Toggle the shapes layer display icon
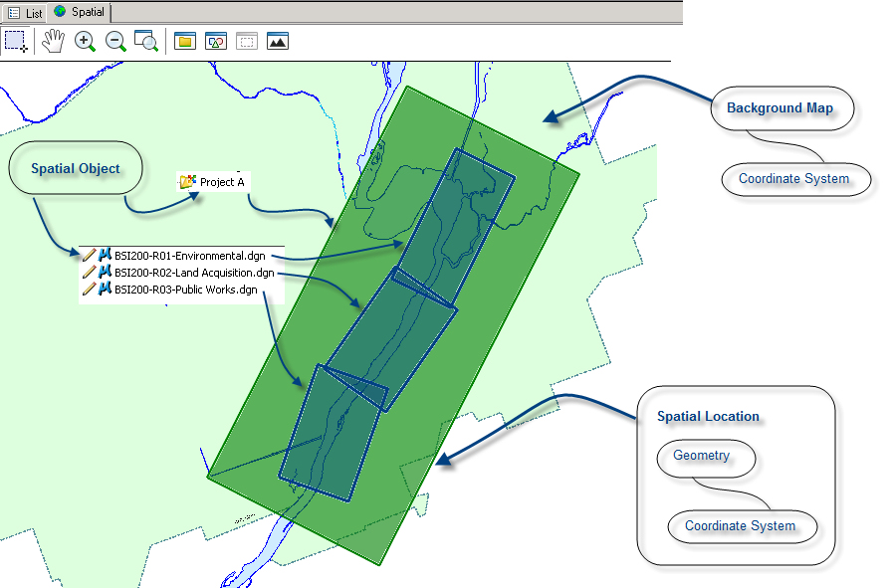 (216, 41)
